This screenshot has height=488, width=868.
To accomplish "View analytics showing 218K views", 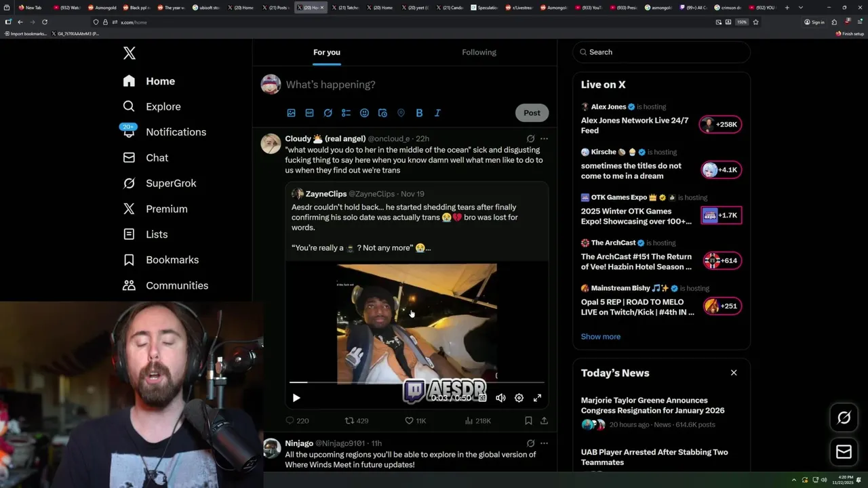I will click(x=477, y=421).
